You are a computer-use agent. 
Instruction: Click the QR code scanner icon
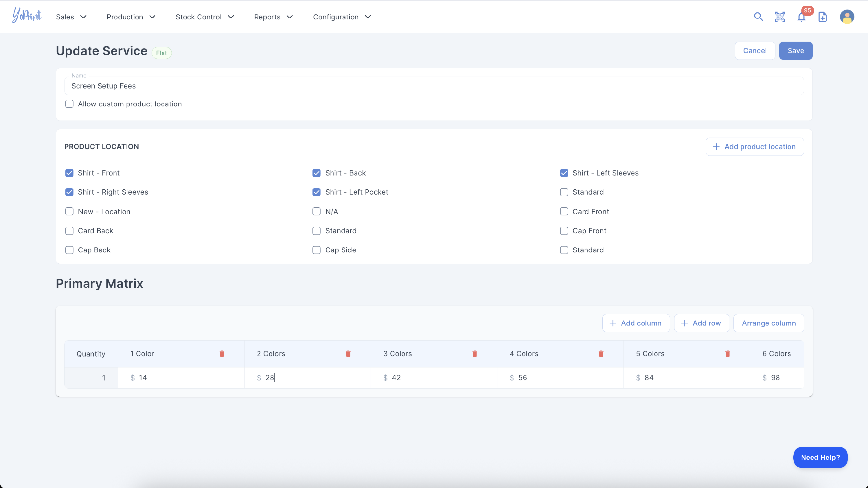(x=780, y=17)
